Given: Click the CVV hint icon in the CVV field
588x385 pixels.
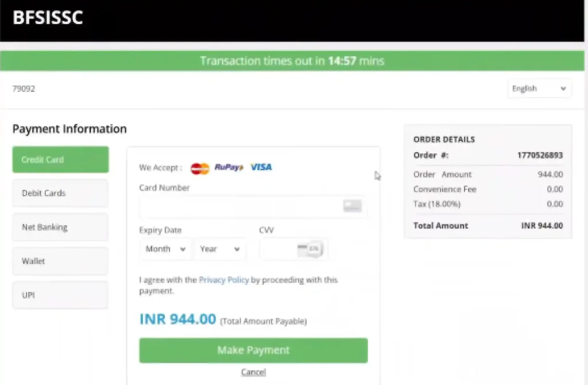Looking at the screenshot, I should coord(310,248).
